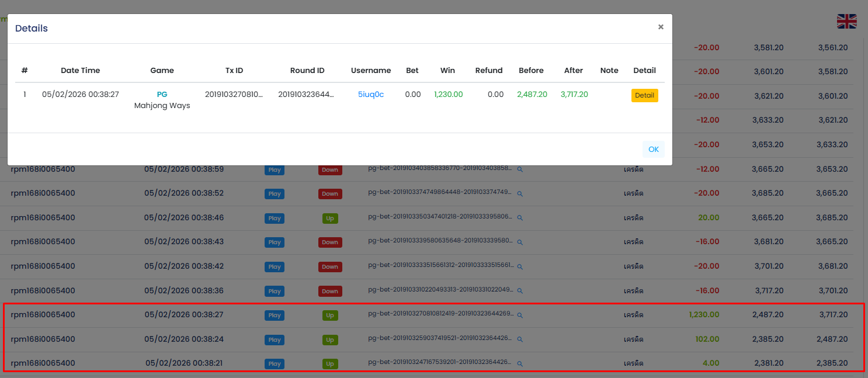
Task: Click the UK flag language icon
Action: pos(846,22)
